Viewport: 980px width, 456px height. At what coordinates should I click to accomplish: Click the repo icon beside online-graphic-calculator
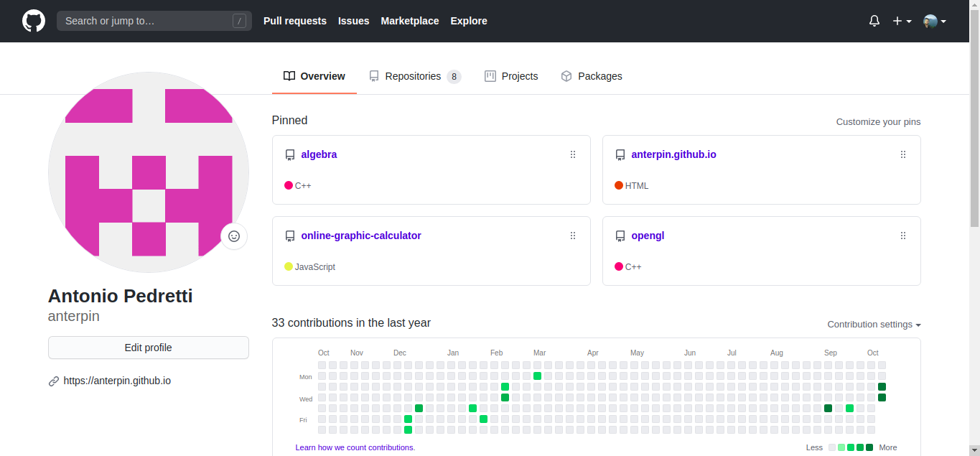pyautogui.click(x=290, y=236)
